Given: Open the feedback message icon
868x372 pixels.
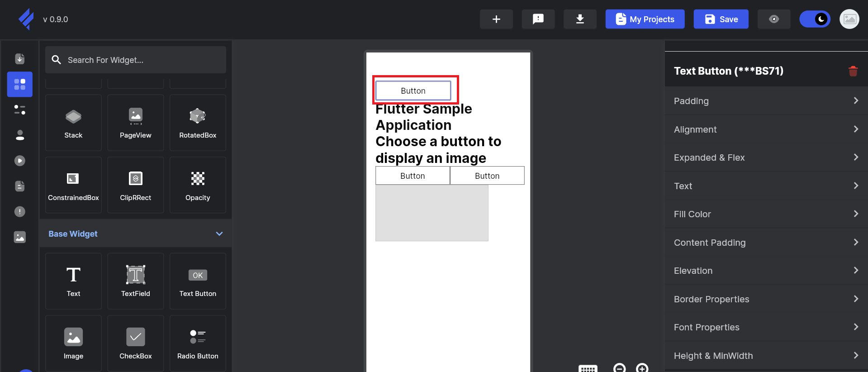Looking at the screenshot, I should [x=538, y=19].
